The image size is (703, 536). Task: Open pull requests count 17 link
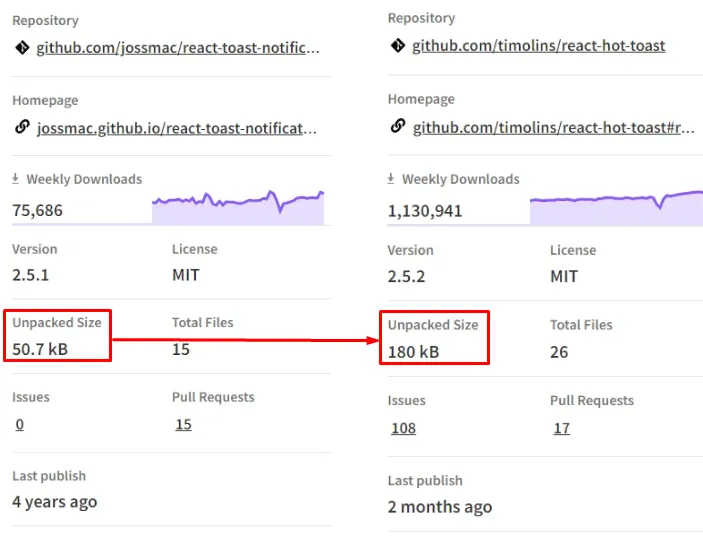[x=562, y=428]
